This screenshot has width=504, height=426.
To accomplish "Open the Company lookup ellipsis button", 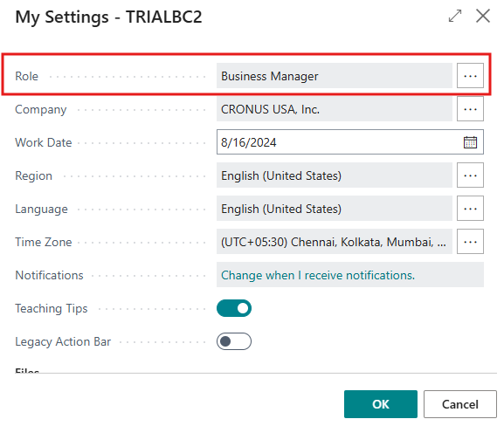I will (470, 109).
